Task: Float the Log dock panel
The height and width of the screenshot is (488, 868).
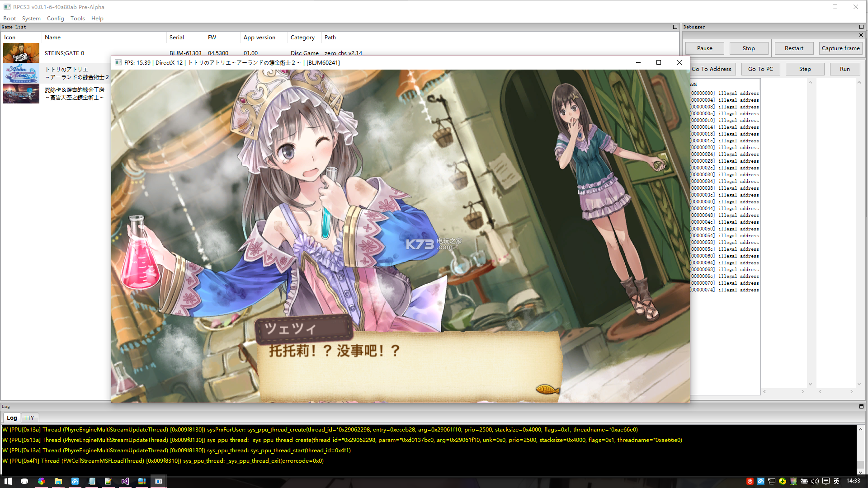Action: [x=861, y=407]
